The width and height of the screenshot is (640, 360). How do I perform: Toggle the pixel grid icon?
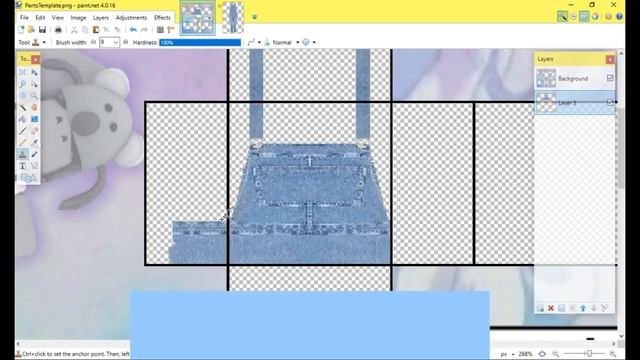pyautogui.click(x=160, y=30)
